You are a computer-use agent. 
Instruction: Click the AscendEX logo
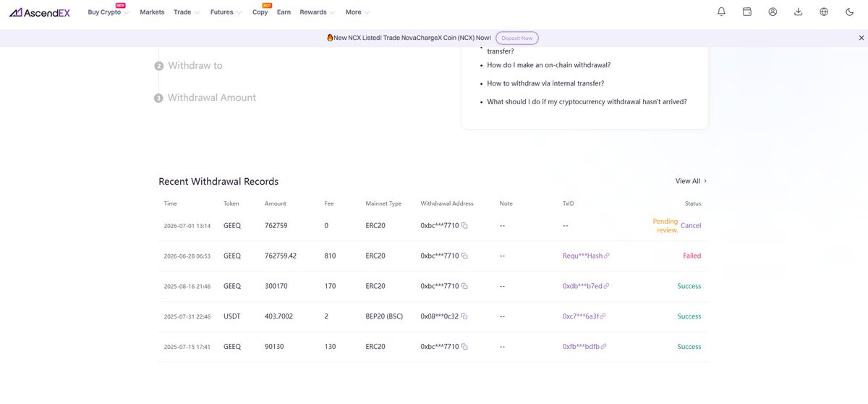(39, 12)
